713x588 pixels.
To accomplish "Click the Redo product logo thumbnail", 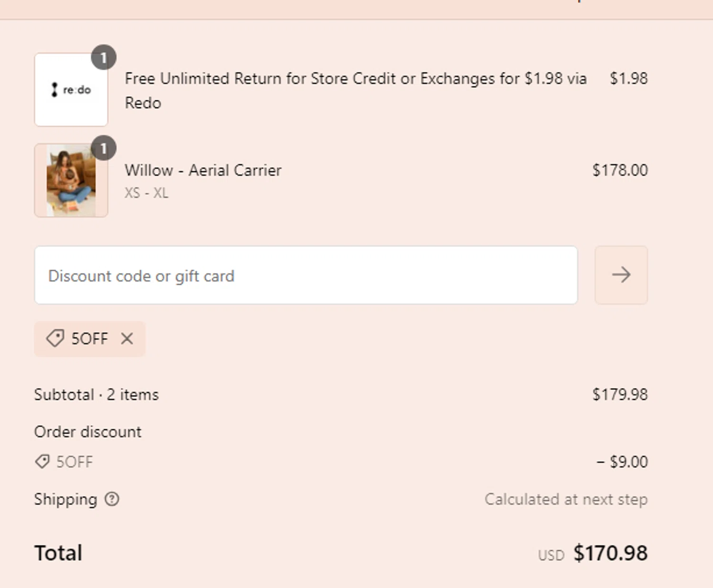I will tap(71, 90).
